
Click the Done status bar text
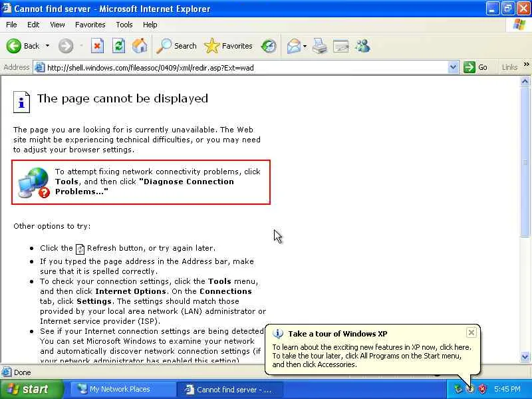[23, 372]
